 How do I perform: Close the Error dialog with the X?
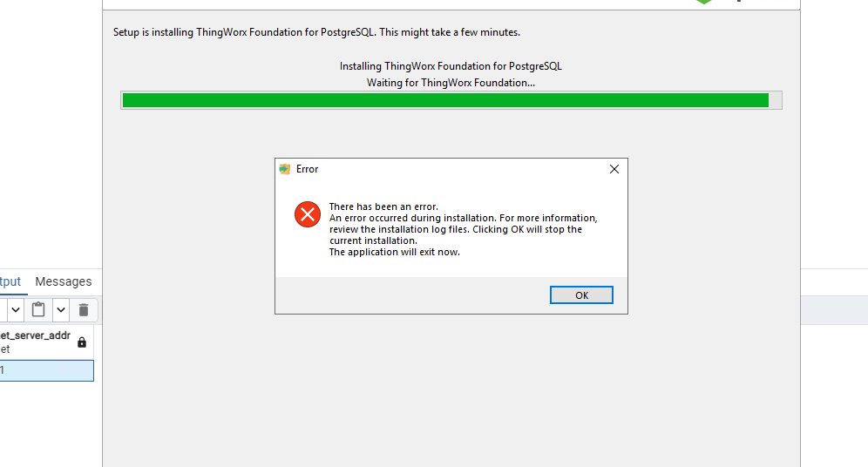614,169
